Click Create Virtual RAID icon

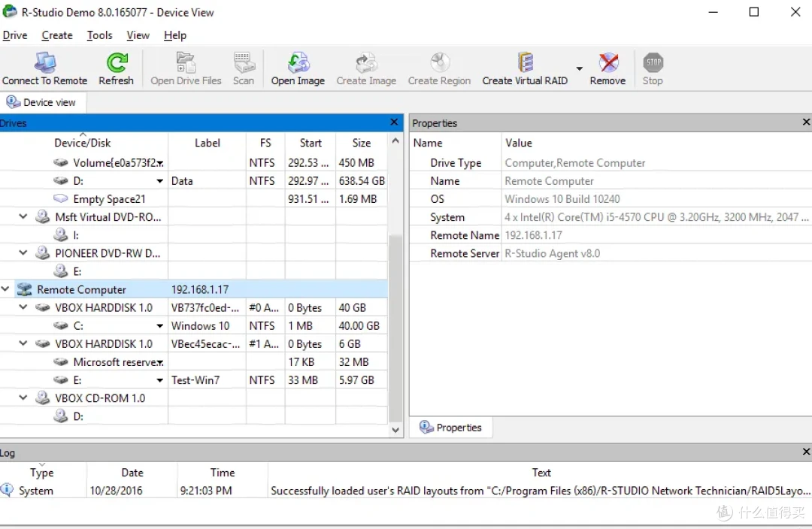[525, 62]
